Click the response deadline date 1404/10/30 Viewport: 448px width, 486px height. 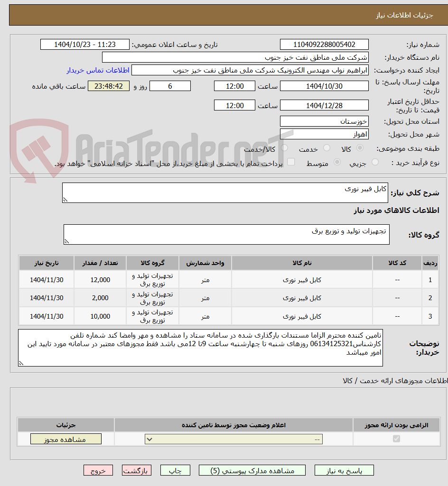(x=324, y=86)
